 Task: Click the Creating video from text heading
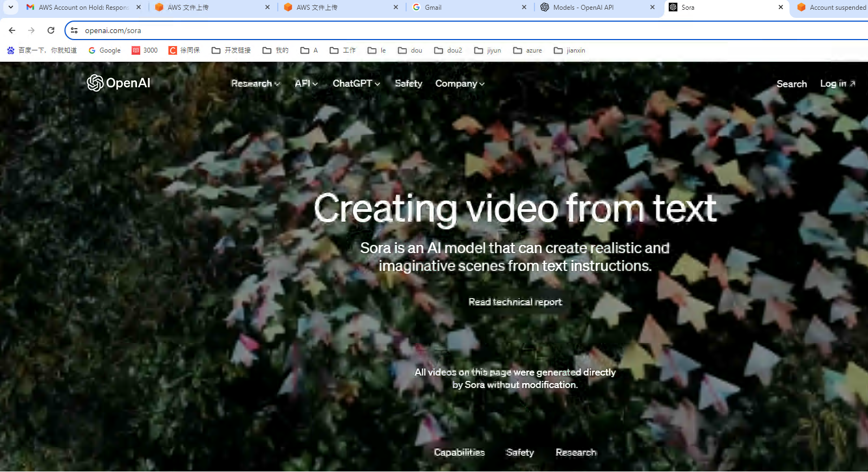[515, 209]
